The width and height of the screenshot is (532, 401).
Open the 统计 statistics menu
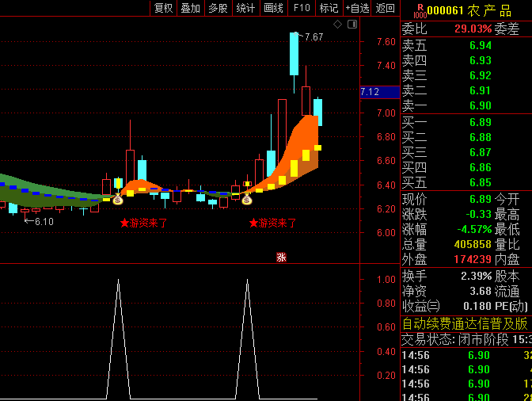245,8
